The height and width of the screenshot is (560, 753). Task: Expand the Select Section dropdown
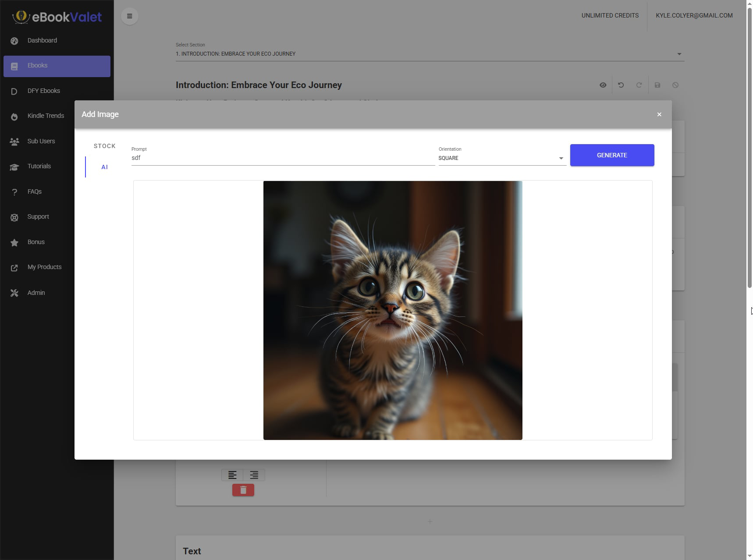tap(430, 54)
